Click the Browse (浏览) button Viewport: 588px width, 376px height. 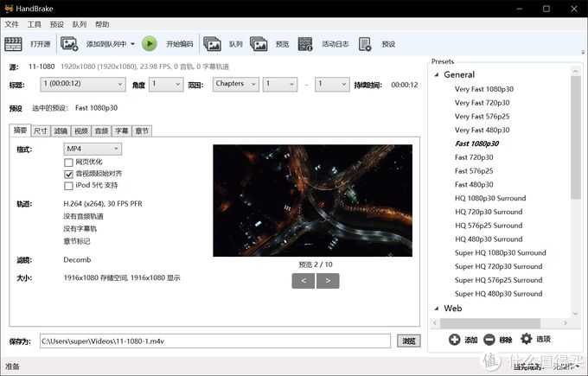point(408,341)
